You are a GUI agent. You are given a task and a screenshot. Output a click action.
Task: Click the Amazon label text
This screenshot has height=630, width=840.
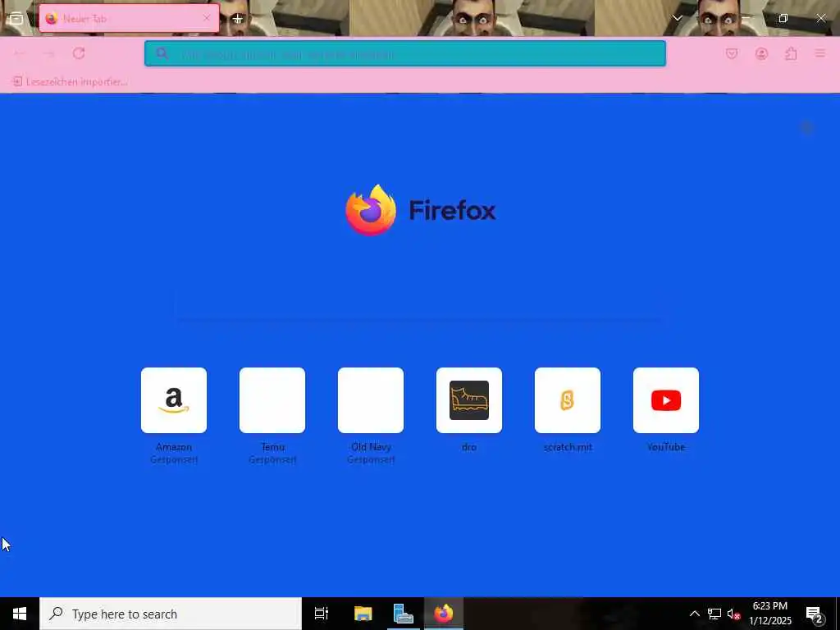(174, 447)
